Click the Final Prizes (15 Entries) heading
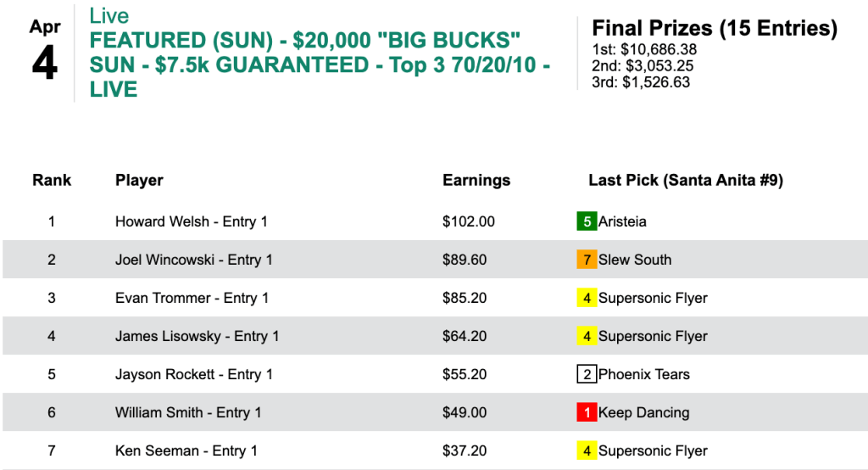868x470 pixels. click(715, 28)
